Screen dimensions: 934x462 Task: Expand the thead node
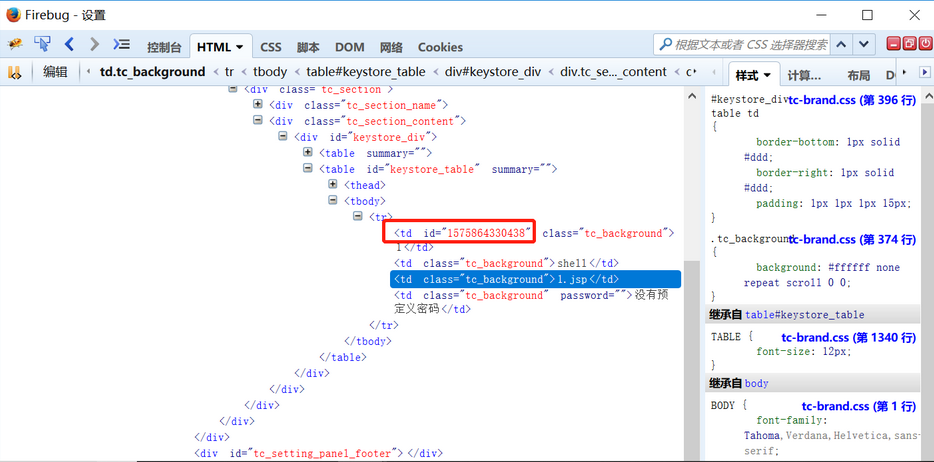tap(333, 185)
